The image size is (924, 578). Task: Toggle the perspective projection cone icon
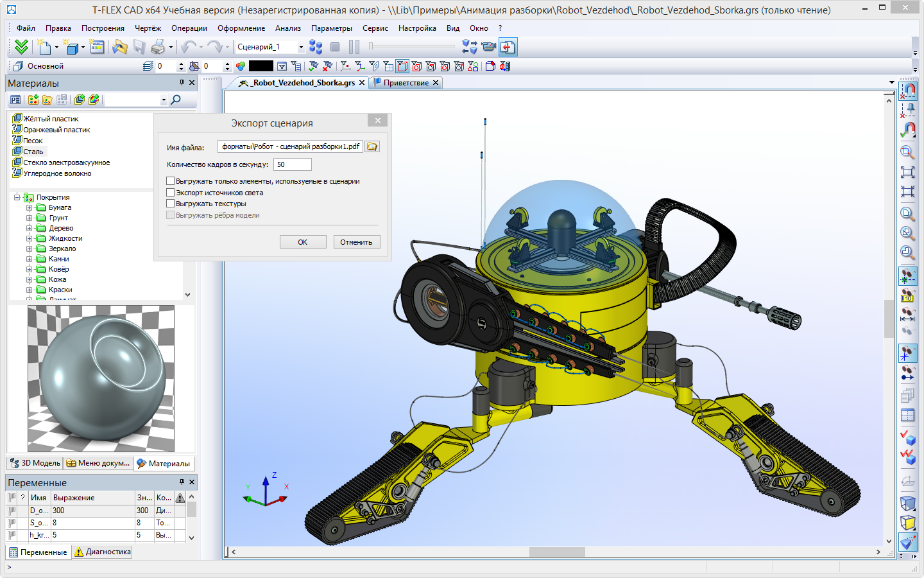click(907, 543)
